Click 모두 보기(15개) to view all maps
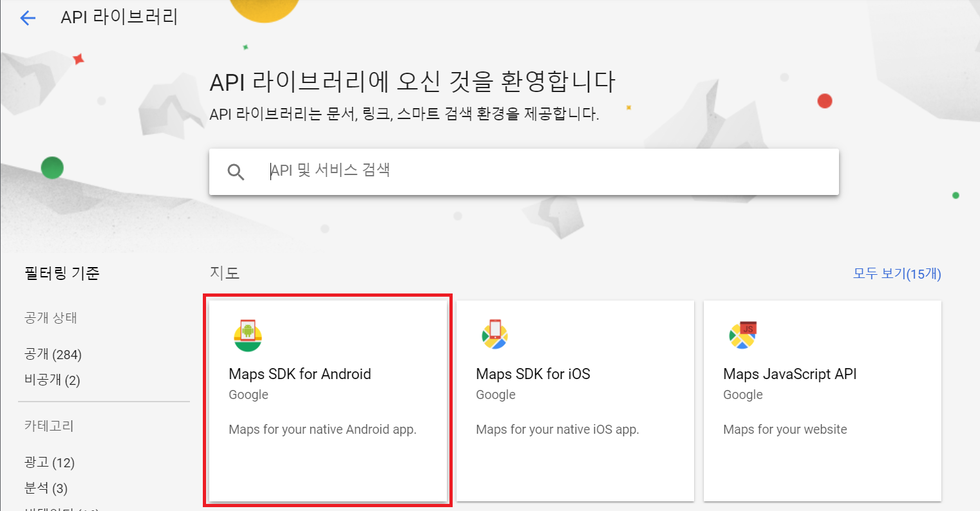The height and width of the screenshot is (511, 980). click(896, 274)
